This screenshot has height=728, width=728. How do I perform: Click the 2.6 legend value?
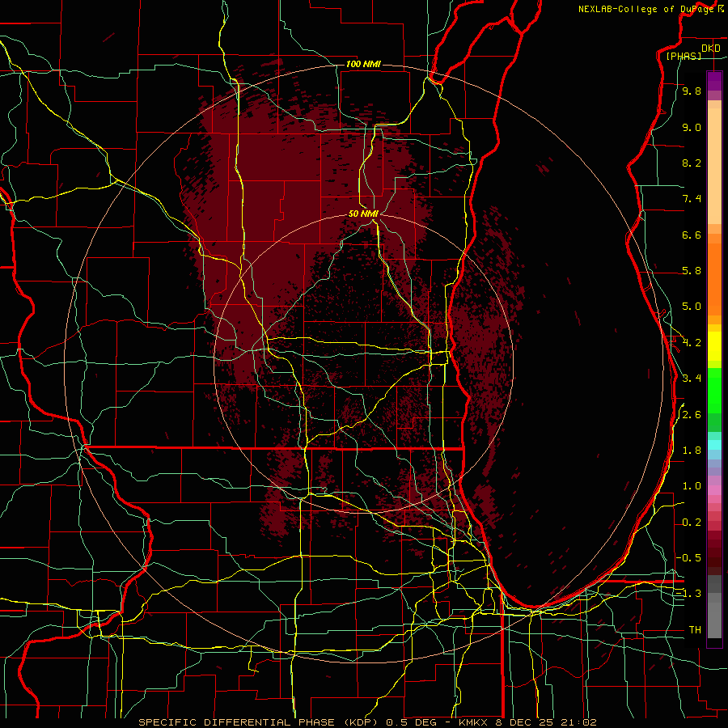(692, 415)
